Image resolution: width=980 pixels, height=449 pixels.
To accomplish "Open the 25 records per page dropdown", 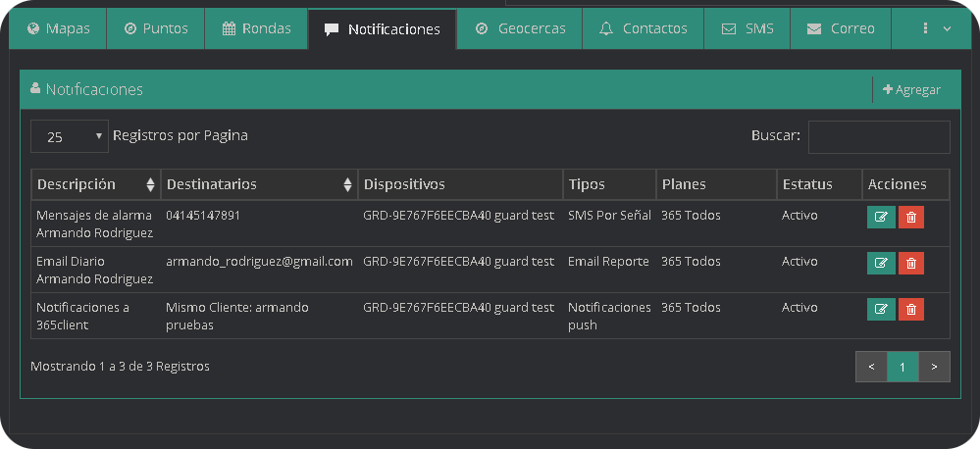I will coord(70,136).
